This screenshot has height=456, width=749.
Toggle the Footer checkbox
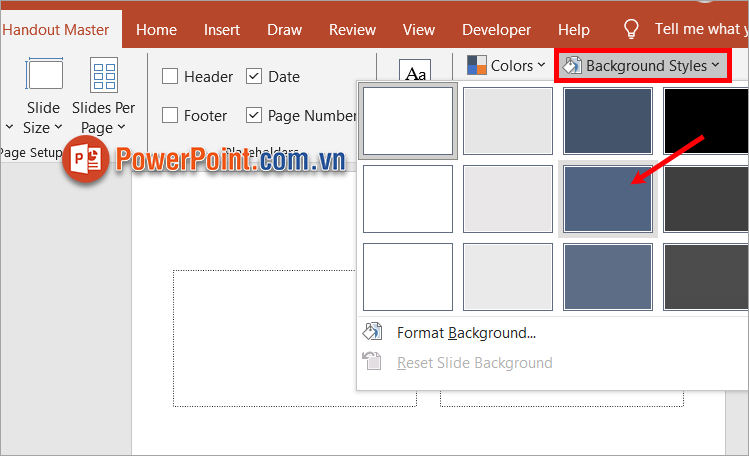(x=171, y=116)
